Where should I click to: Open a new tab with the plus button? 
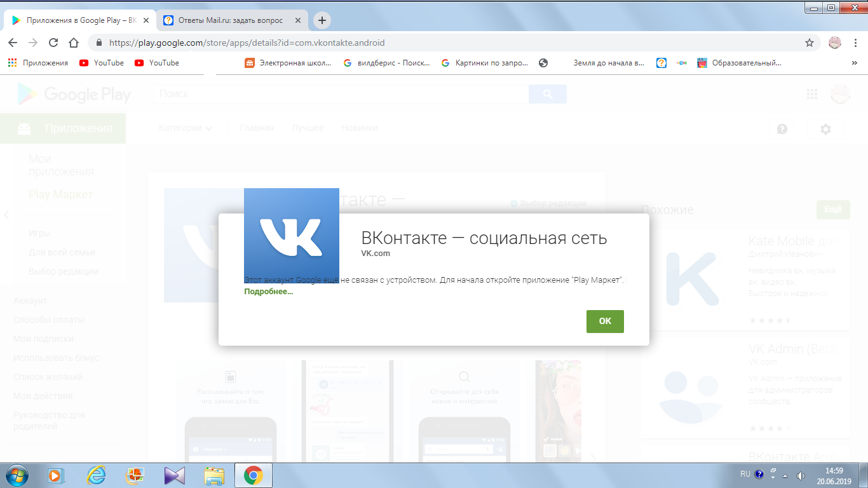coord(322,20)
